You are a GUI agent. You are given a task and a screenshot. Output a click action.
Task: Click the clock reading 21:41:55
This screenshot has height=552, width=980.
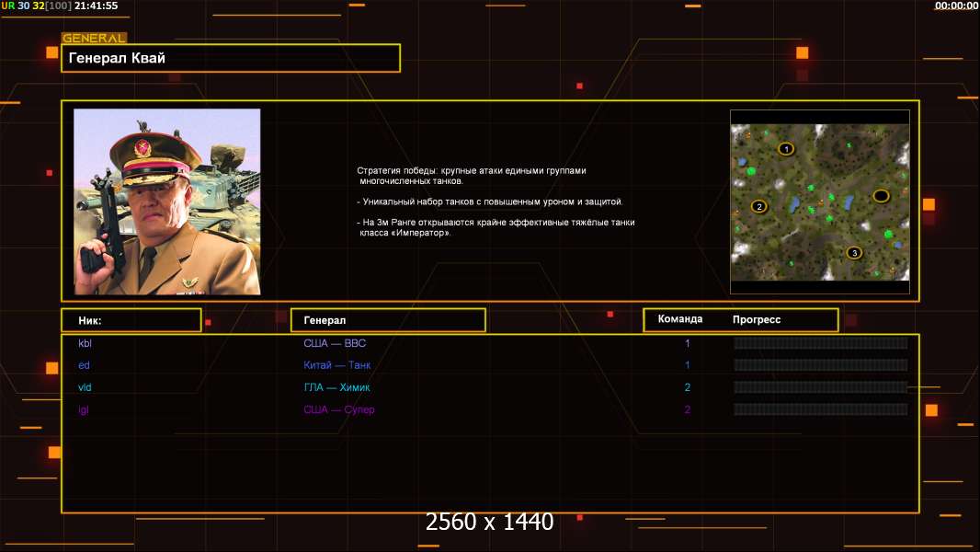[x=97, y=6]
